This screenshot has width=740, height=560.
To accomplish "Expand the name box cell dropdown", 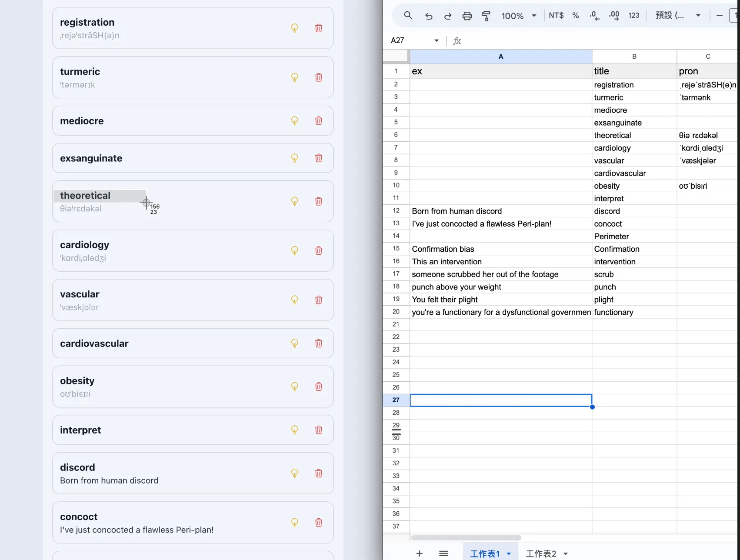I will tap(436, 40).
